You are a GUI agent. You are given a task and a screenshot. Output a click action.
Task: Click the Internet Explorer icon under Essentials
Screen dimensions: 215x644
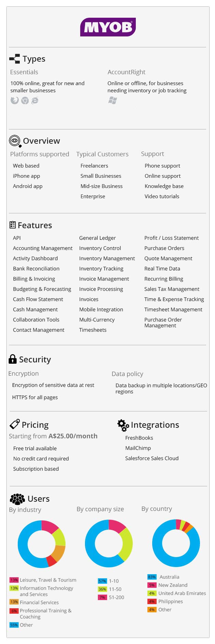[35, 100]
